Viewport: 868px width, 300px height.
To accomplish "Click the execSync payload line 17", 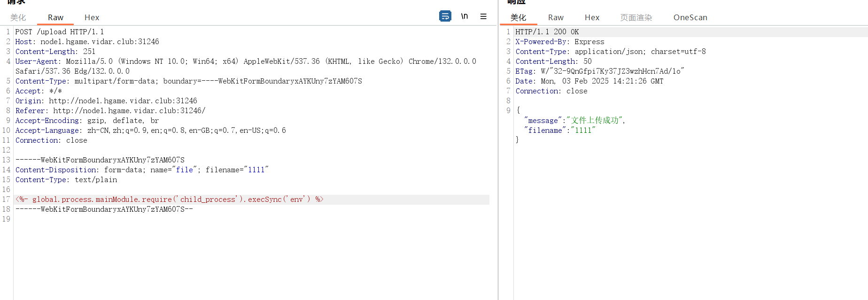I will pos(169,200).
